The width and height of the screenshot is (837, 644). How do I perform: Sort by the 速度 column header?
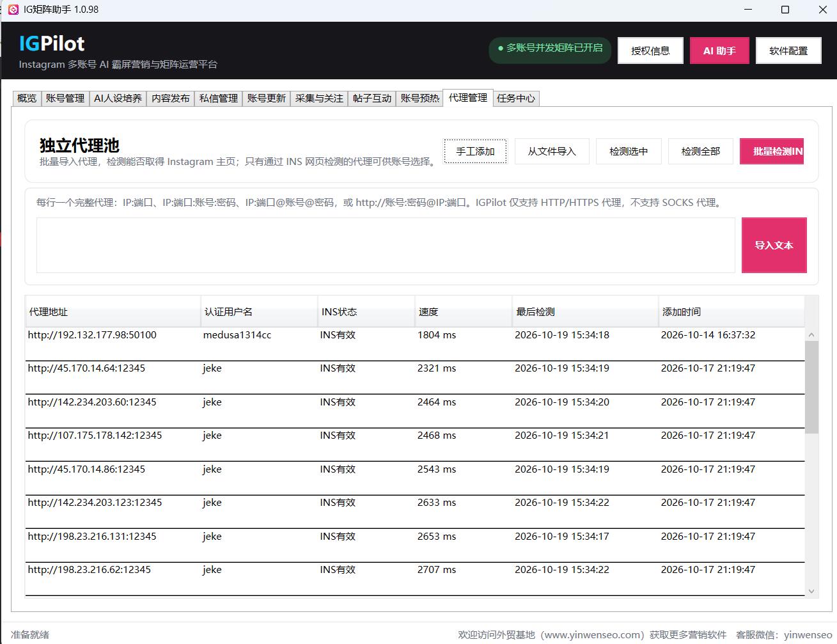point(464,312)
